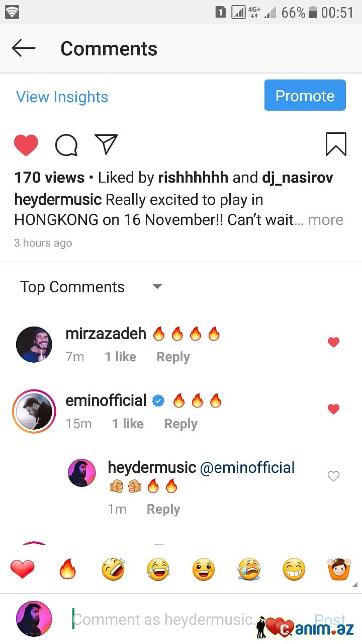Open dj_nasirov's profile from likes

click(297, 178)
